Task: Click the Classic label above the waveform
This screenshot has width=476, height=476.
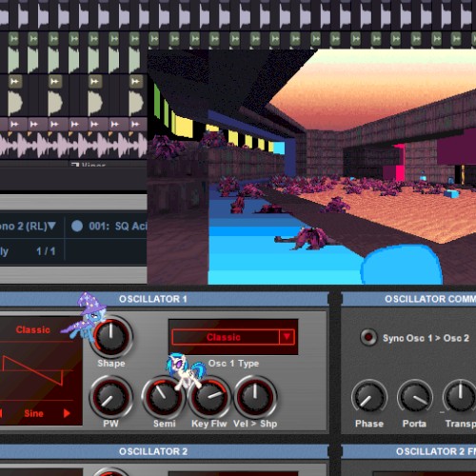Action: tap(33, 329)
